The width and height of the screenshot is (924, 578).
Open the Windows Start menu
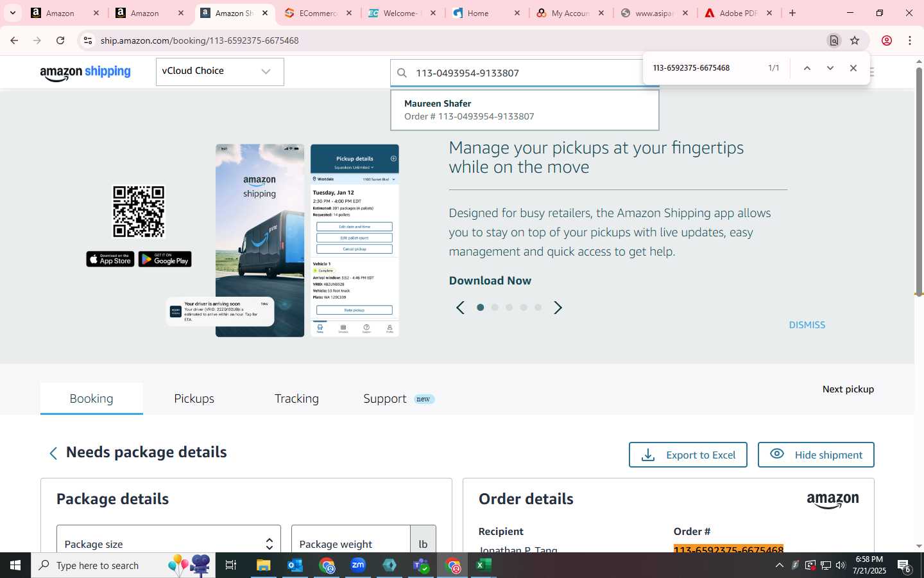15,565
